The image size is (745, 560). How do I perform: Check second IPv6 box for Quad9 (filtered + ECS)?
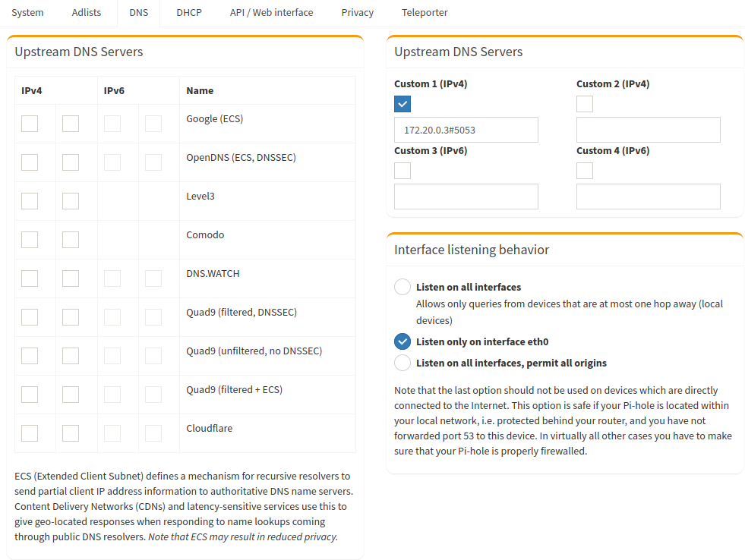tap(153, 395)
